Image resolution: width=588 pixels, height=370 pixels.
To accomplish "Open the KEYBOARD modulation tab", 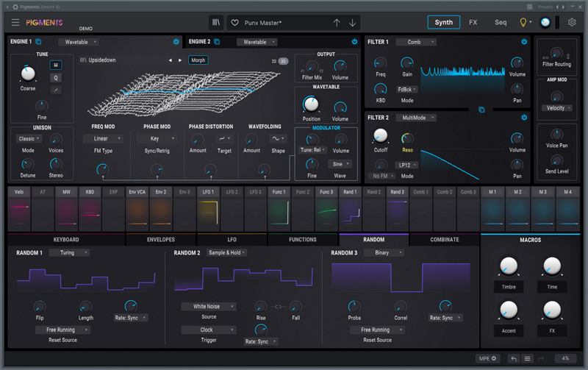I will [66, 239].
